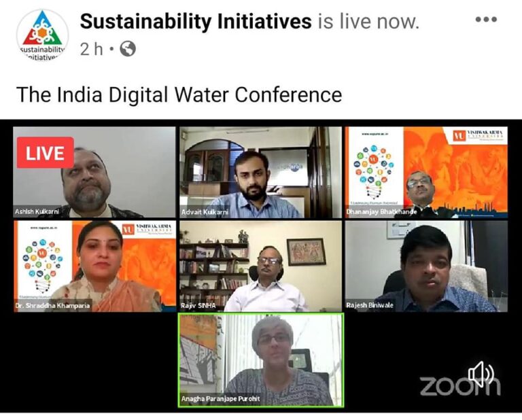The height and width of the screenshot is (420, 522).
Task: Click the Sustainability Initiatives profile logo
Action: point(42,34)
